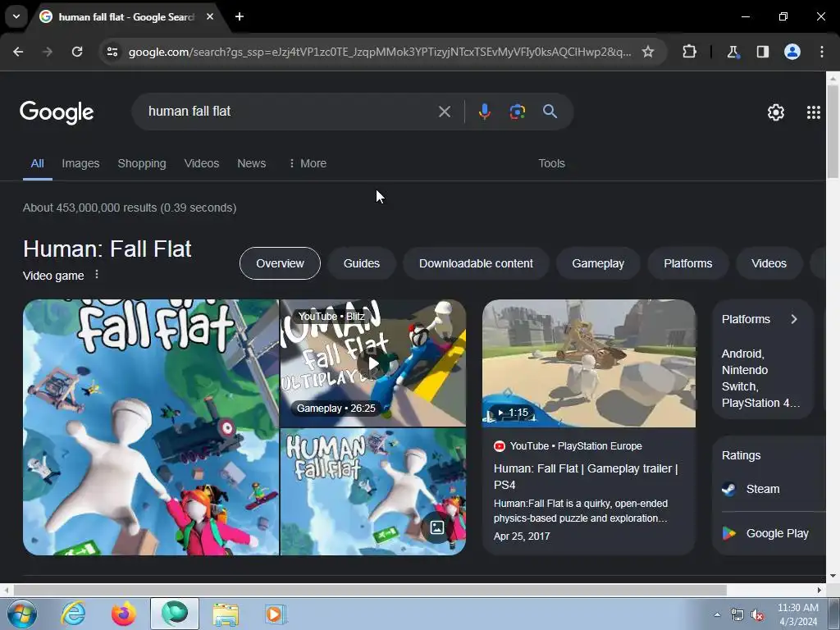Open more images via picture icon
The image size is (840, 630).
[437, 527]
